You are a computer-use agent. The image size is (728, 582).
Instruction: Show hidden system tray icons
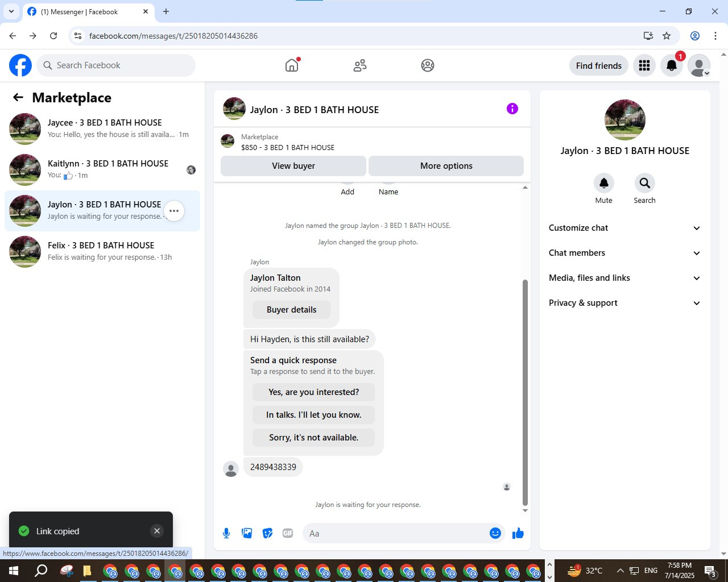pyautogui.click(x=620, y=571)
